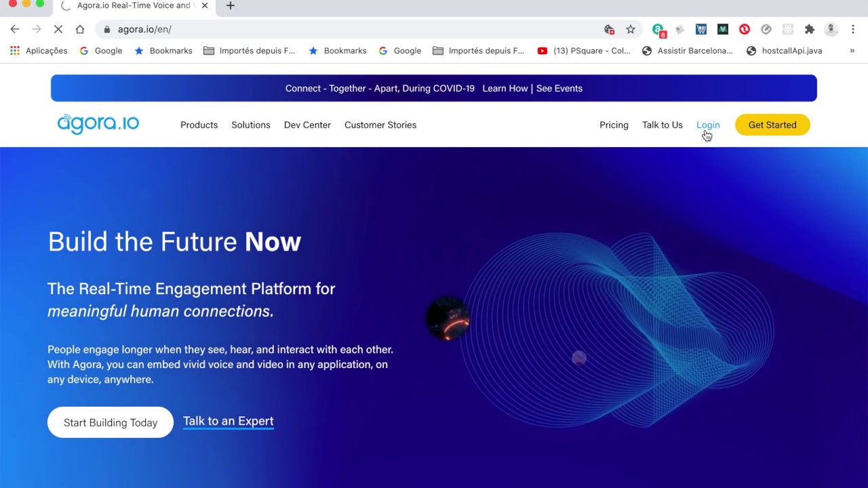
Task: Click Learn How in the COVID-19 banner
Action: coord(505,88)
